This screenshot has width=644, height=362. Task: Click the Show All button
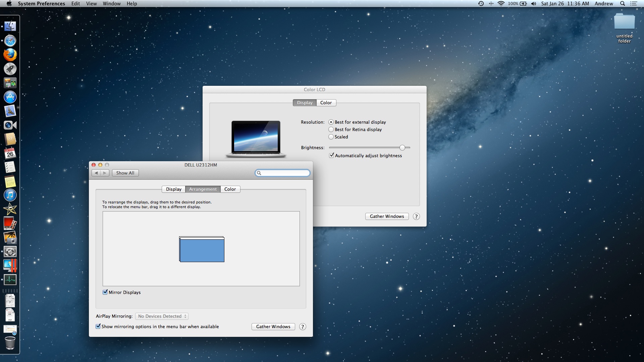click(125, 173)
